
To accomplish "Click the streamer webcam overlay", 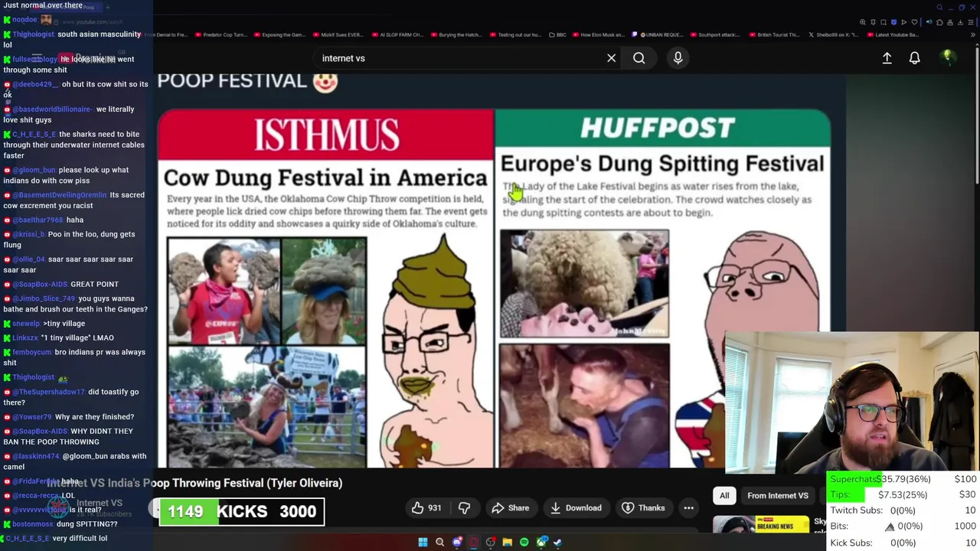I will [x=851, y=403].
